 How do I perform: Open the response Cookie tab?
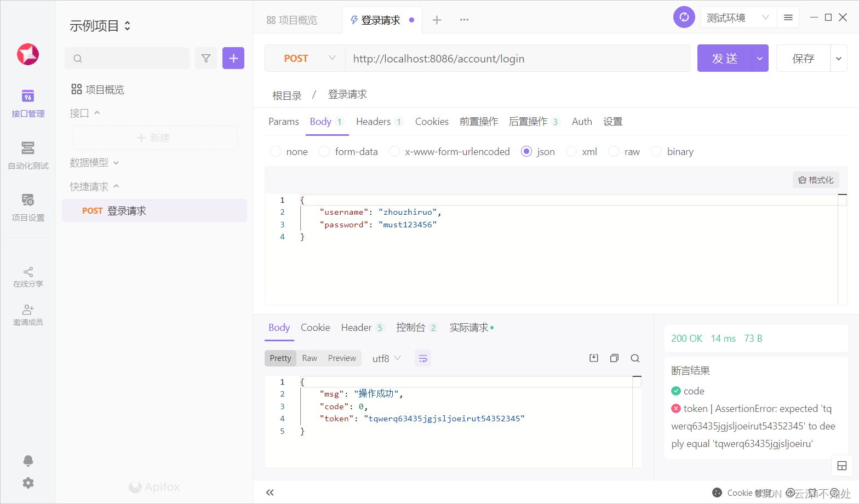315,328
